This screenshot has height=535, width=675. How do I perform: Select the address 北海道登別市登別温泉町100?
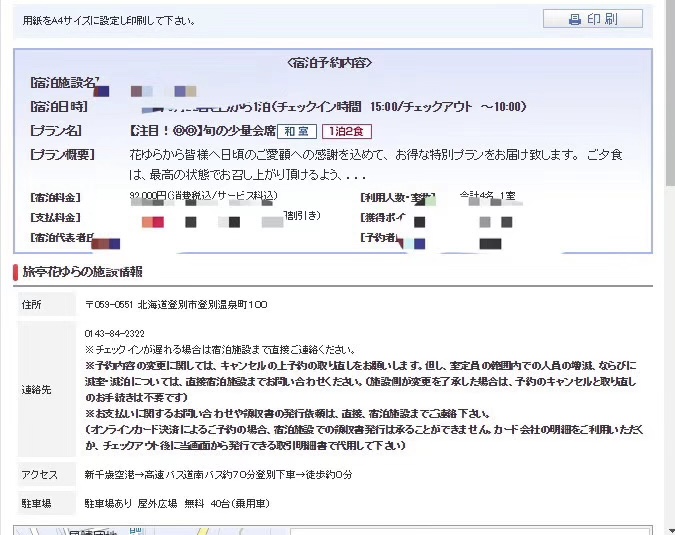click(x=202, y=305)
